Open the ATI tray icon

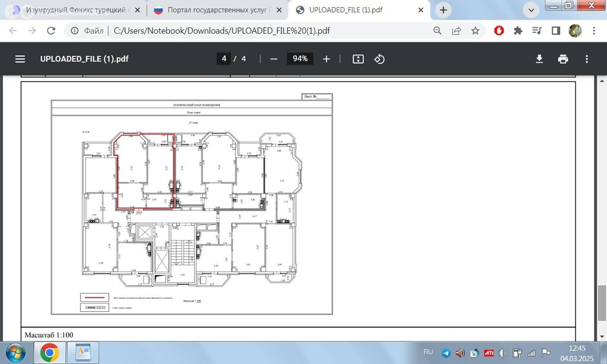coord(488,353)
